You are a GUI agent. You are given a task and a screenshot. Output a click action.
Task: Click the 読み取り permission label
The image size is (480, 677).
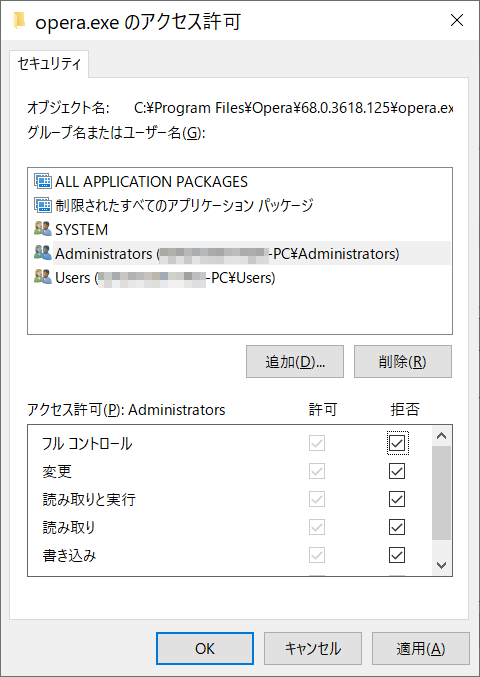coord(69,527)
